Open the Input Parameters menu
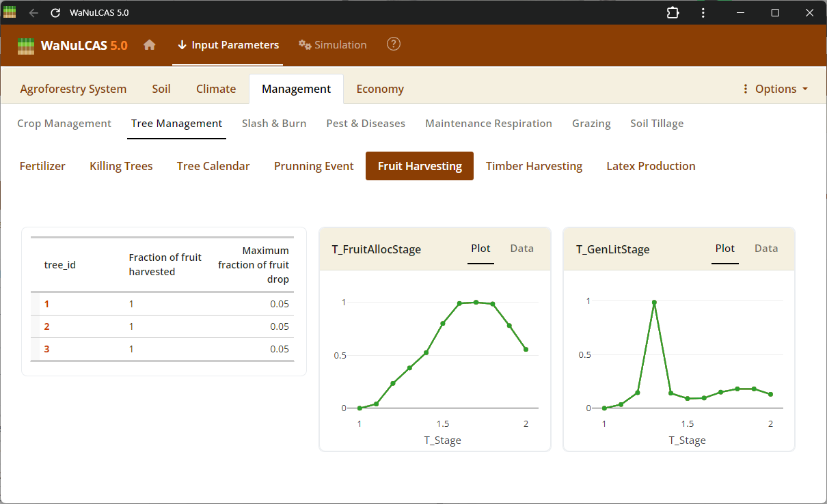 click(228, 45)
